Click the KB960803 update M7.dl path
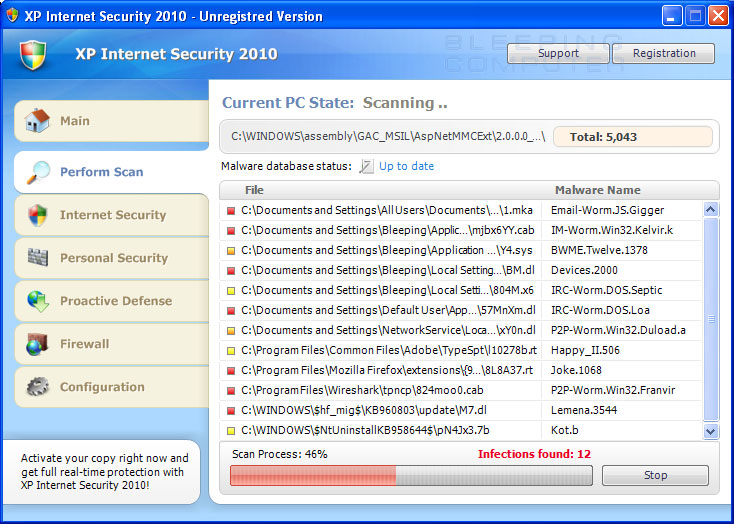 click(364, 411)
